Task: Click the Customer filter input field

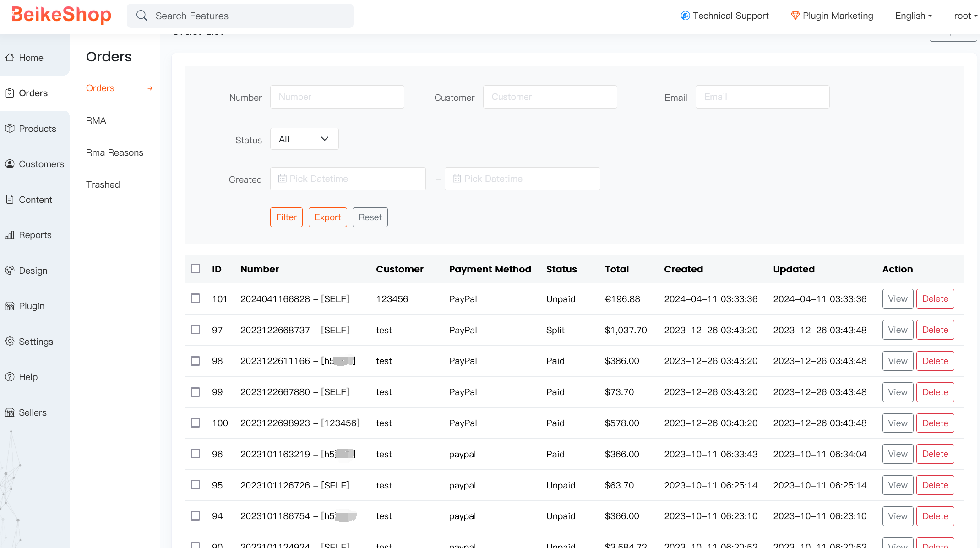Action: tap(550, 97)
